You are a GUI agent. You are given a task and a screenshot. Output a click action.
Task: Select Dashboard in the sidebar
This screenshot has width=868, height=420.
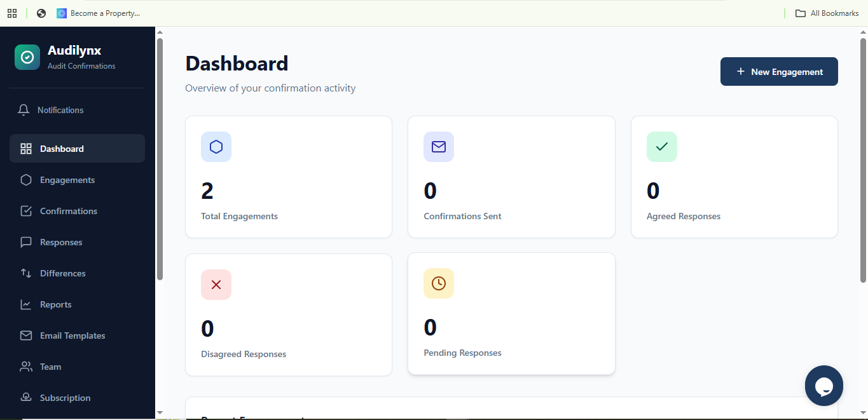[x=77, y=149]
